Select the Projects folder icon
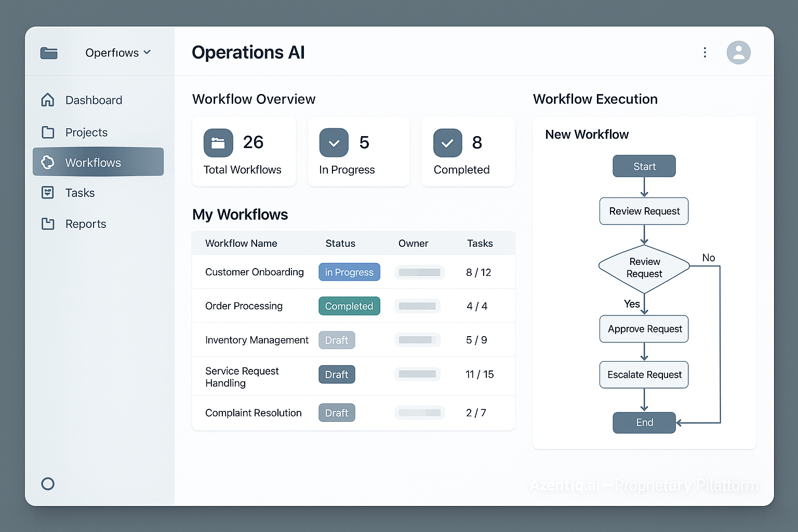The image size is (798, 532). pyautogui.click(x=48, y=132)
